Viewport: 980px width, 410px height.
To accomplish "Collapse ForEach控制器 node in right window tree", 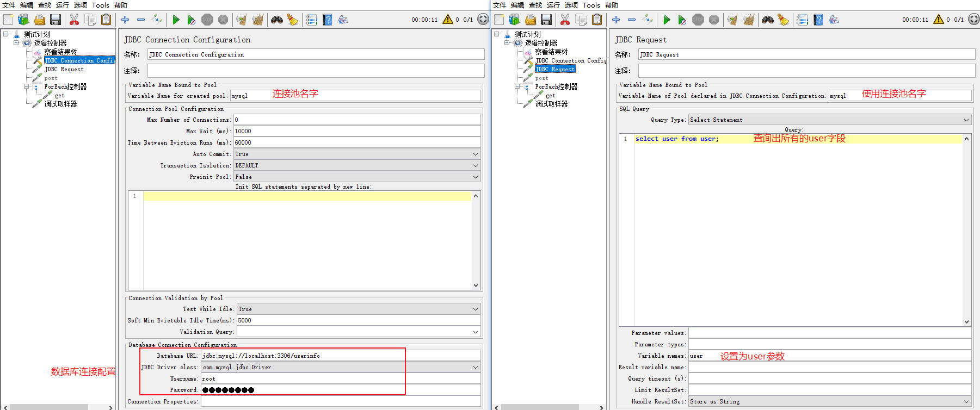I will click(517, 86).
